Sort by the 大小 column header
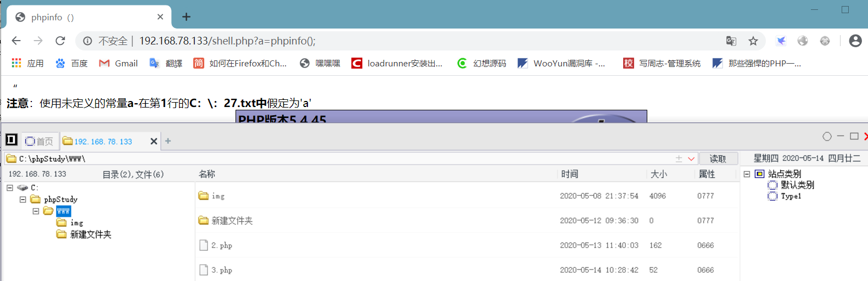Image resolution: width=868 pixels, height=281 pixels. (x=658, y=174)
